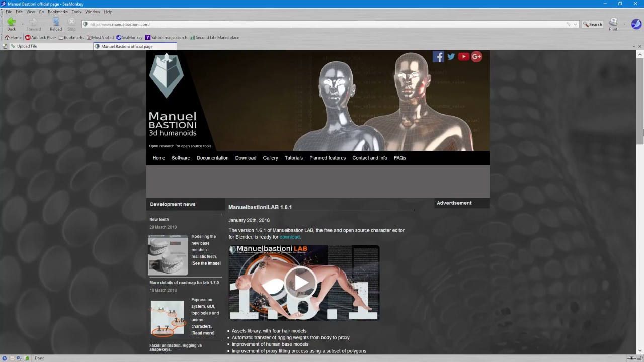This screenshot has width=644, height=362.
Task: Open the Window menu
Action: pos(93,12)
